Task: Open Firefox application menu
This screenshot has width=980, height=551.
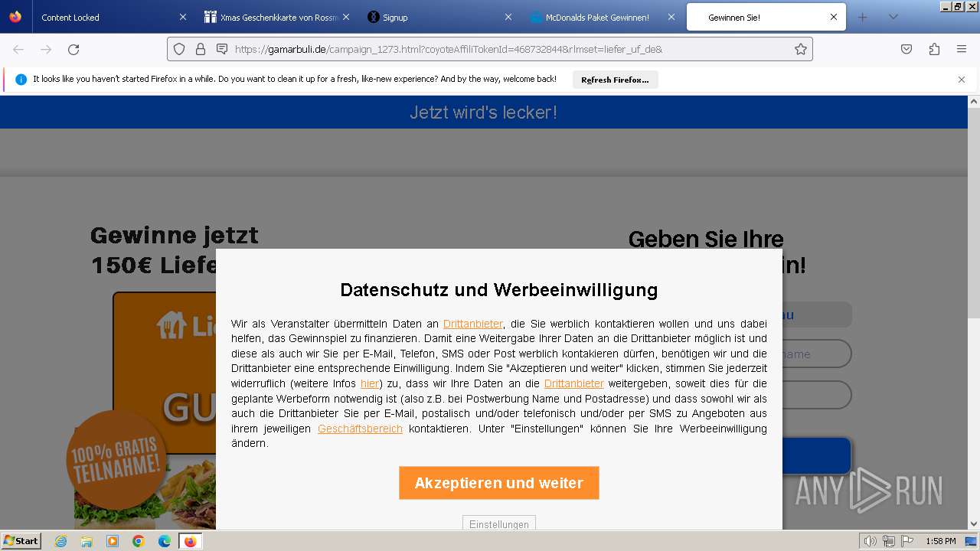Action: 962,49
